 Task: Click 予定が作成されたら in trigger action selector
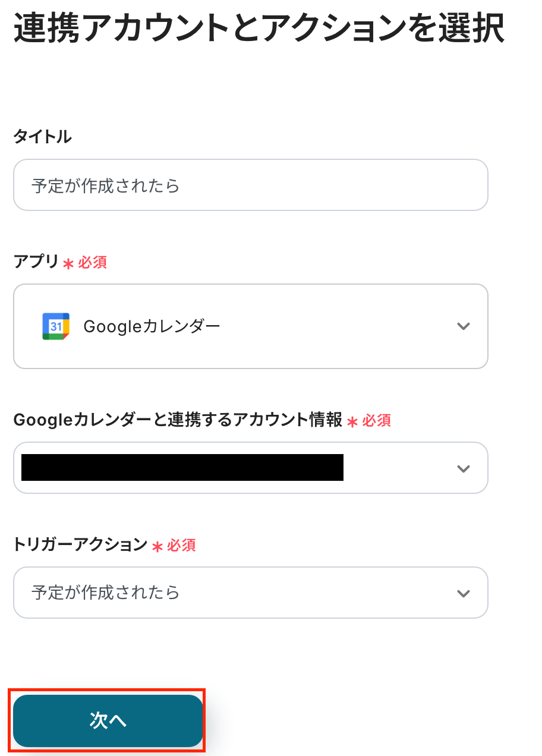pyautogui.click(x=106, y=593)
